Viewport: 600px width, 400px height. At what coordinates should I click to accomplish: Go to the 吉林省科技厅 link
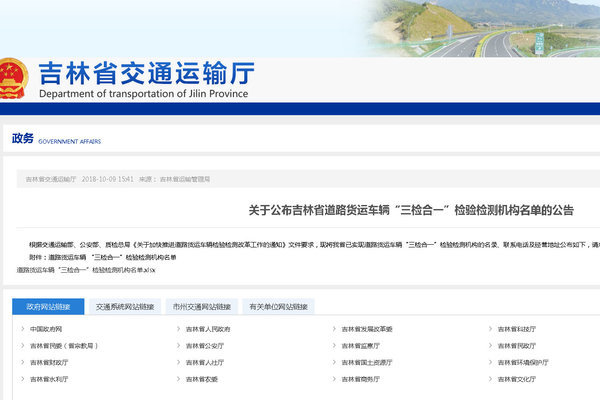(x=522, y=329)
